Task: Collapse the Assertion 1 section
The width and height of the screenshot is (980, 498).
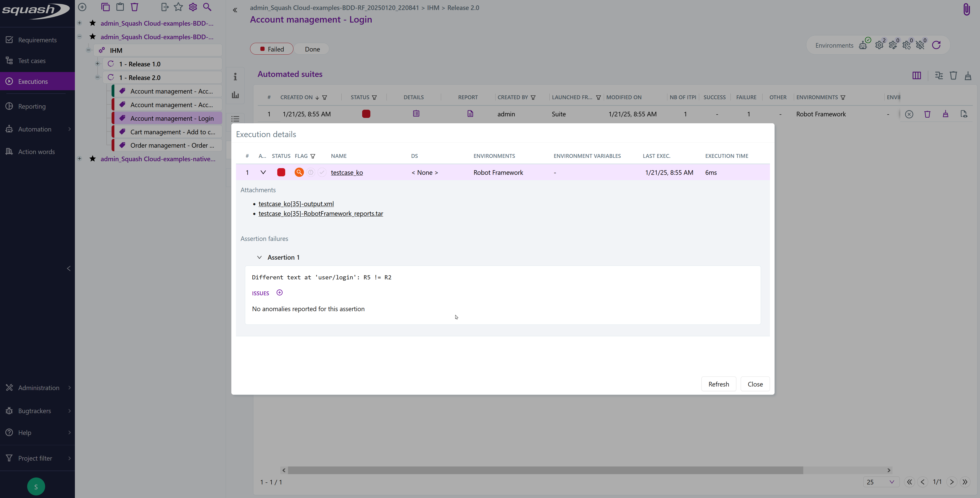Action: (260, 257)
